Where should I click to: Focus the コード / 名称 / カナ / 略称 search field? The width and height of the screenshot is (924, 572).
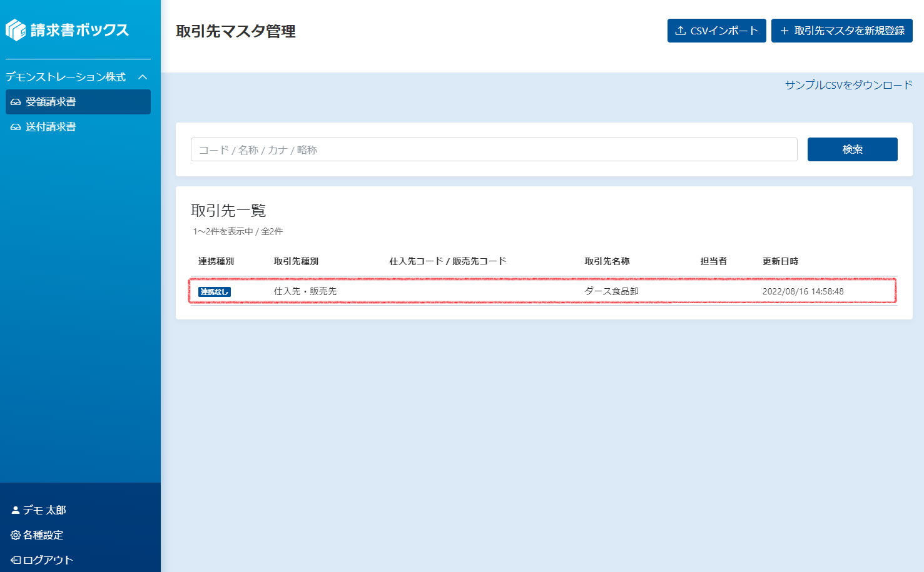(x=494, y=149)
